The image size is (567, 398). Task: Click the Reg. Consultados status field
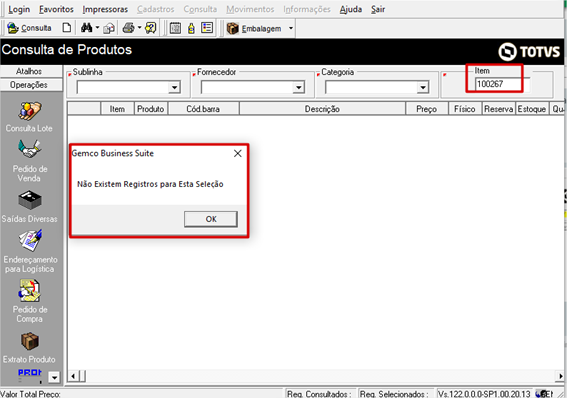click(320, 394)
